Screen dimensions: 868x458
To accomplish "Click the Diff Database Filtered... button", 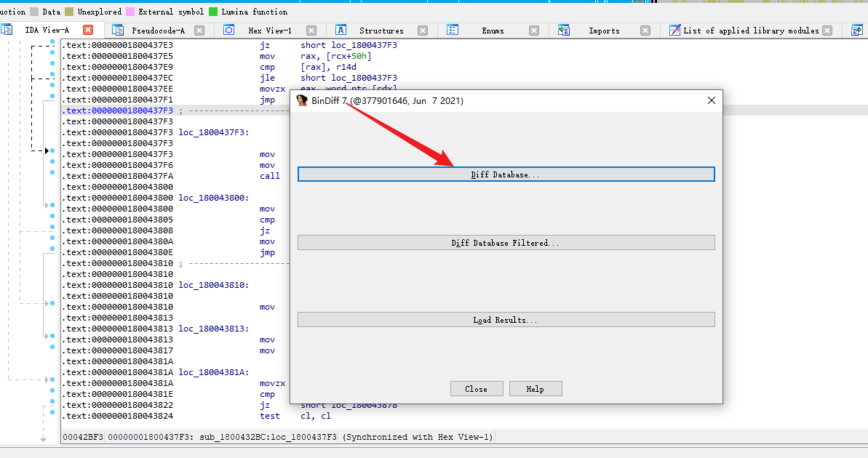I will pos(506,243).
